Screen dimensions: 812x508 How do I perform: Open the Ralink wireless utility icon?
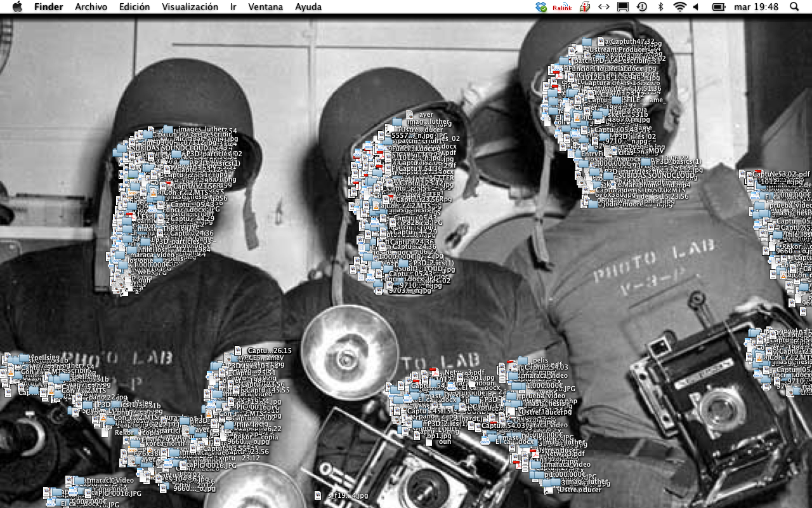562,7
